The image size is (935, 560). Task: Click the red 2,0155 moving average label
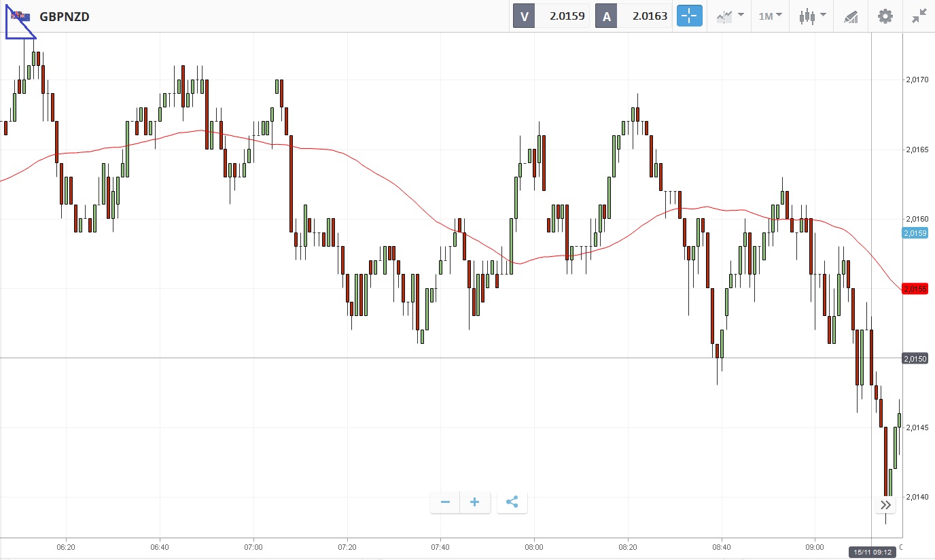[915, 289]
